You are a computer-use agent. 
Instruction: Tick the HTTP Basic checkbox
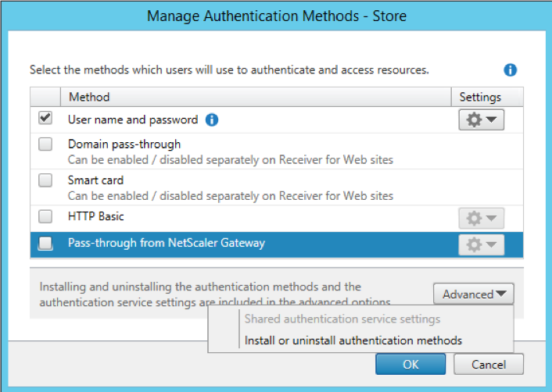45,216
